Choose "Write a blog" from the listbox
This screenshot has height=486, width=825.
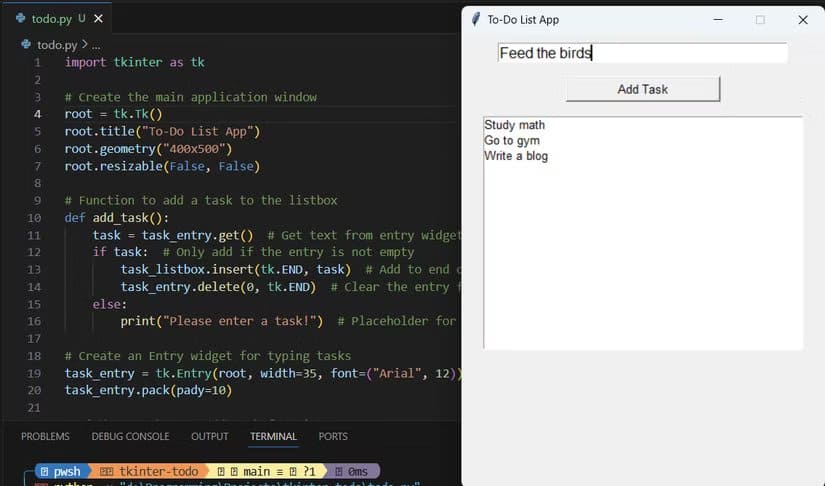click(x=516, y=156)
